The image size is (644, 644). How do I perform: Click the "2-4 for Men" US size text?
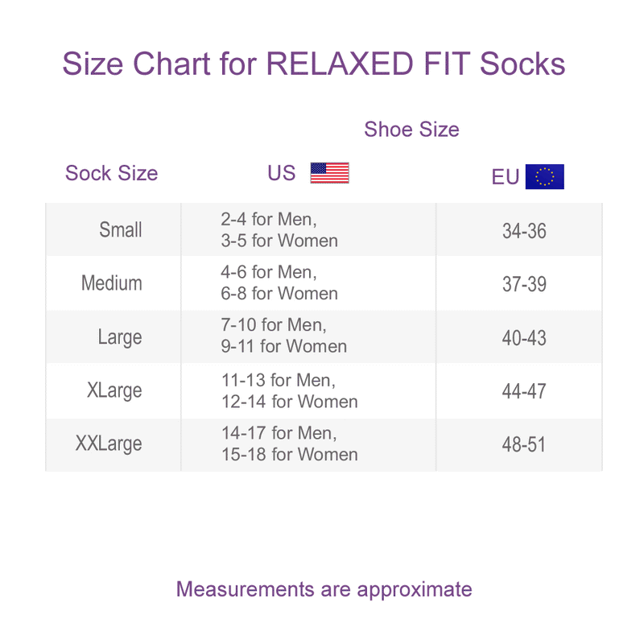(x=268, y=219)
